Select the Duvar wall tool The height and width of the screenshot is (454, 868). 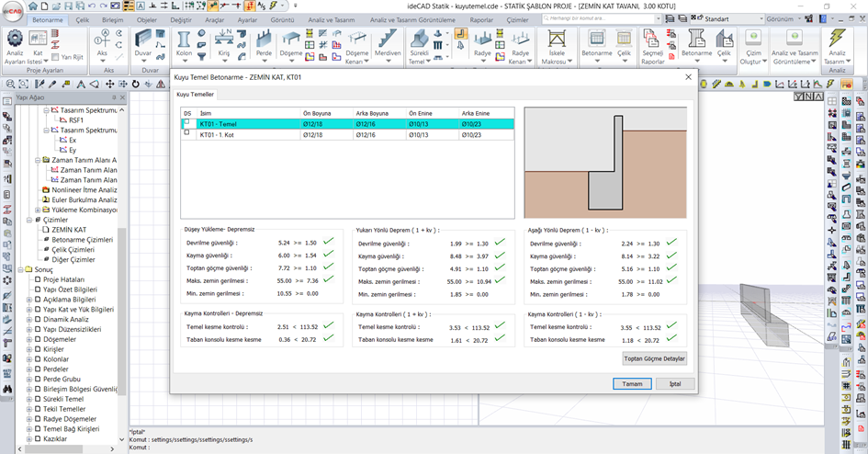tap(142, 44)
